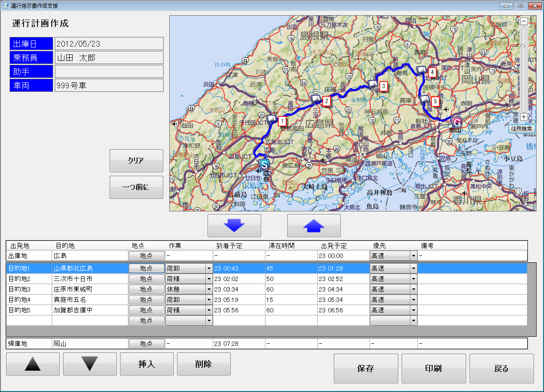The height and width of the screenshot is (392, 544).
Task: Open 優先 dropdown for 目的地1
Action: point(413,268)
